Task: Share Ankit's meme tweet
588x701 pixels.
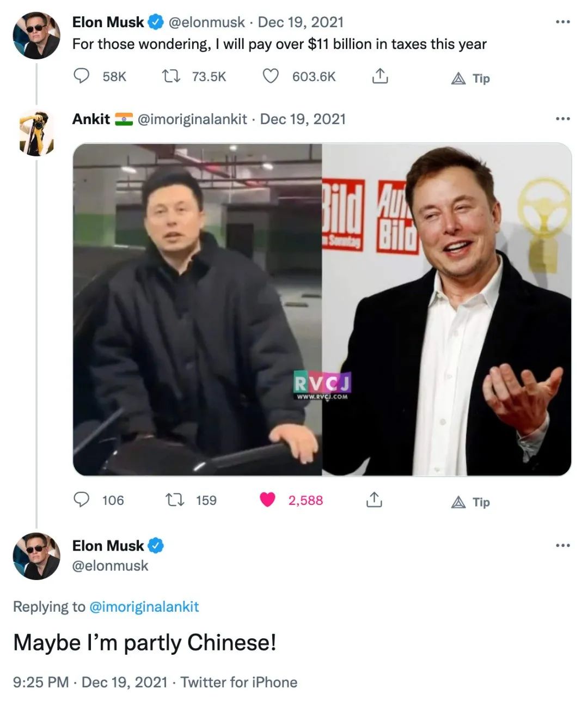Action: (373, 499)
